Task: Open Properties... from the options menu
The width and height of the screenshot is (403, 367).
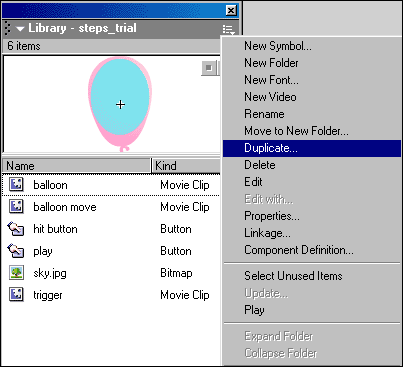Action: point(272,216)
